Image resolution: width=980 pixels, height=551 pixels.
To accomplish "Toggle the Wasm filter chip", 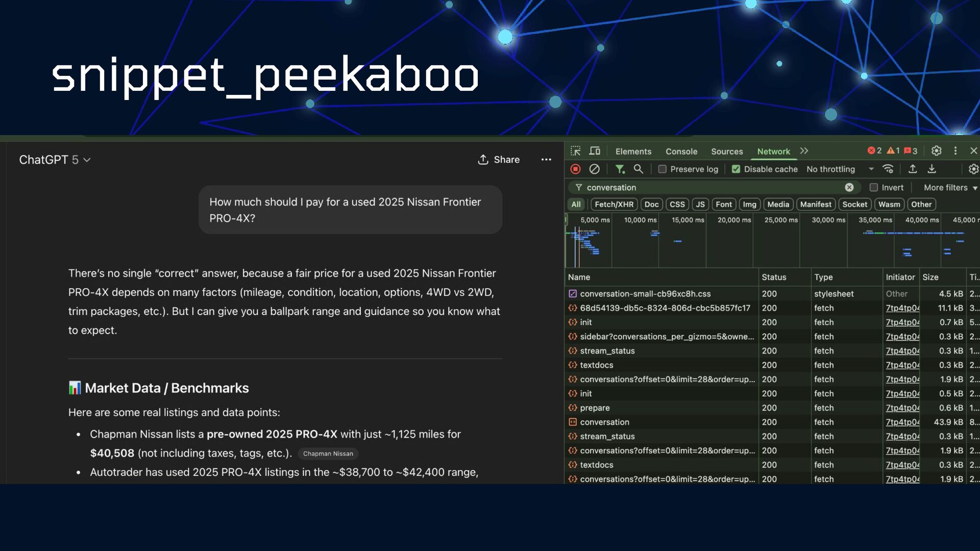I will pos(889,204).
